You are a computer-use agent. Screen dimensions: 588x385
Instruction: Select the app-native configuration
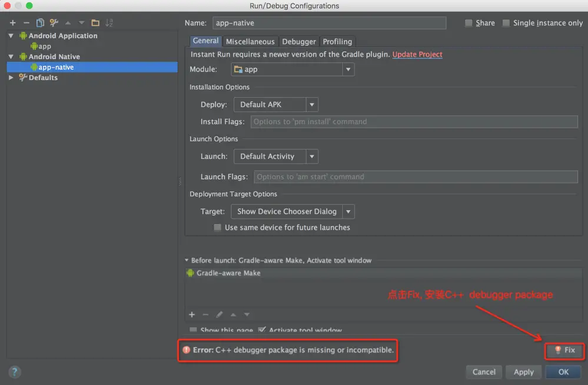[92, 67]
